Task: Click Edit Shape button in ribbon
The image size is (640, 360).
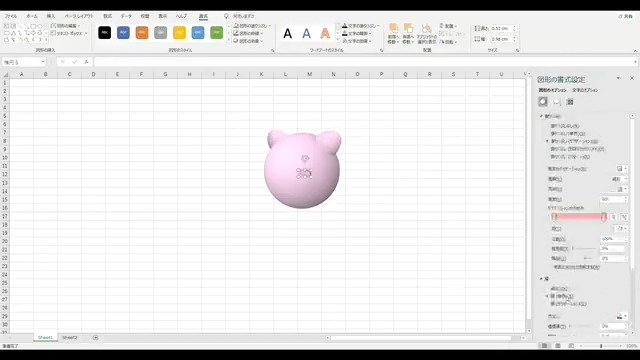Action: point(65,25)
